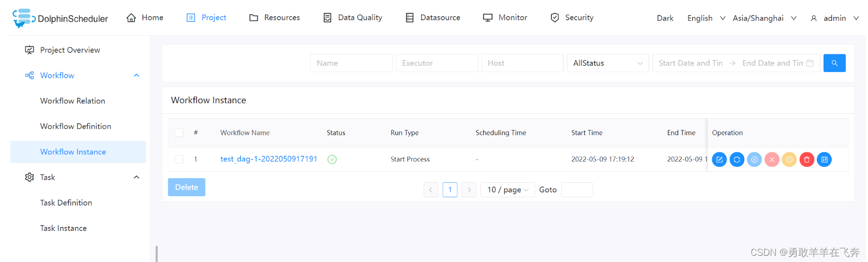The image size is (868, 262).
Task: Open the Data Quality top menu
Action: tap(353, 18)
